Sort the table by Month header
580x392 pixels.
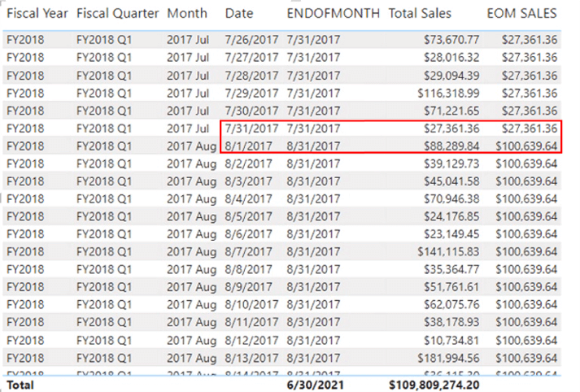186,14
